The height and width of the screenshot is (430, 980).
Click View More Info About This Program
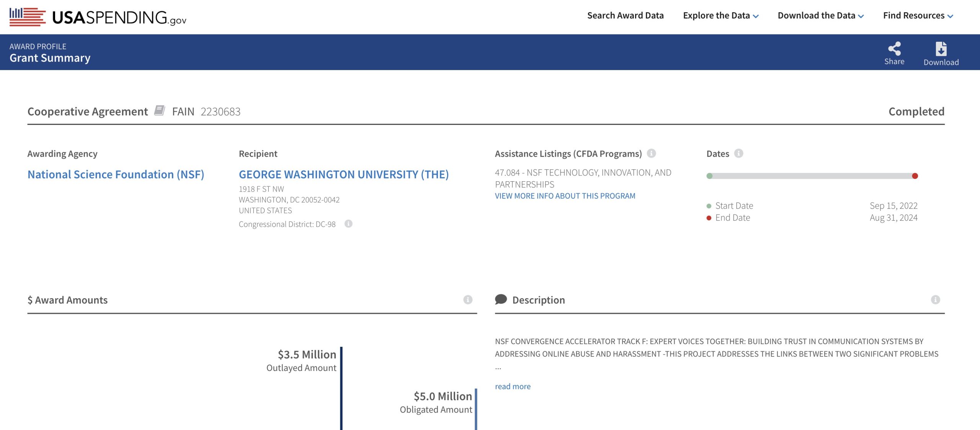(565, 196)
